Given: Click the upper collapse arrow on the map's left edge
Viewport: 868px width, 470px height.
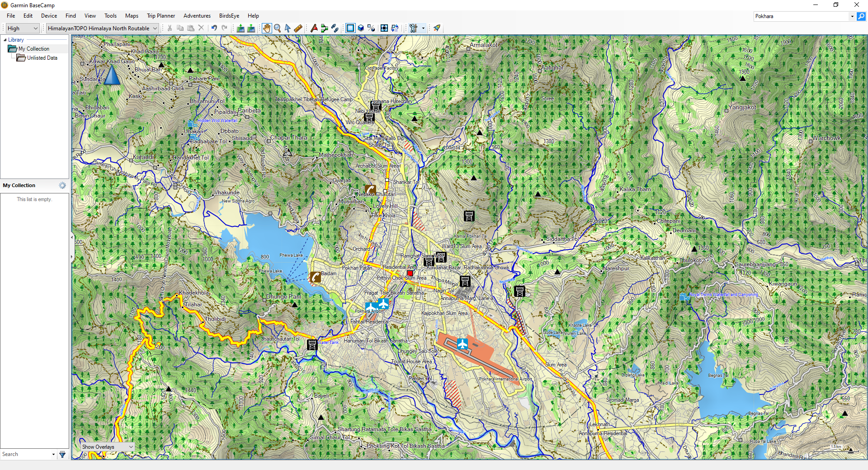Looking at the screenshot, I should coord(71,237).
